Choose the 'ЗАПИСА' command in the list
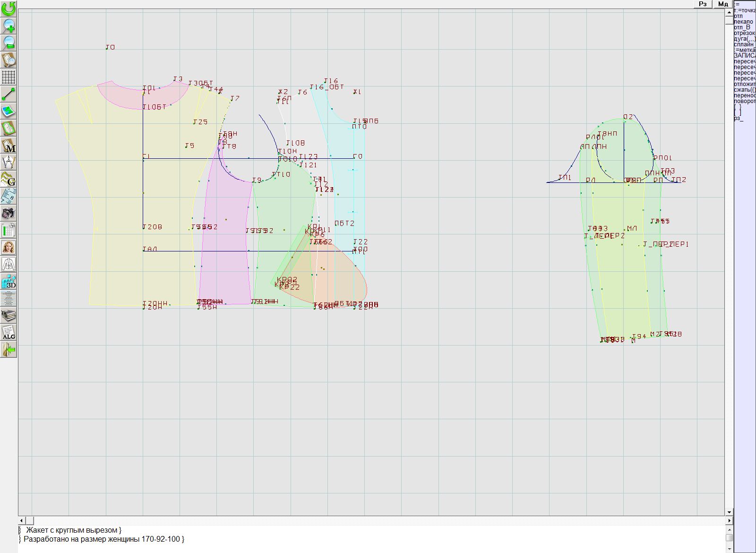This screenshot has height=553, width=756. 744,56
